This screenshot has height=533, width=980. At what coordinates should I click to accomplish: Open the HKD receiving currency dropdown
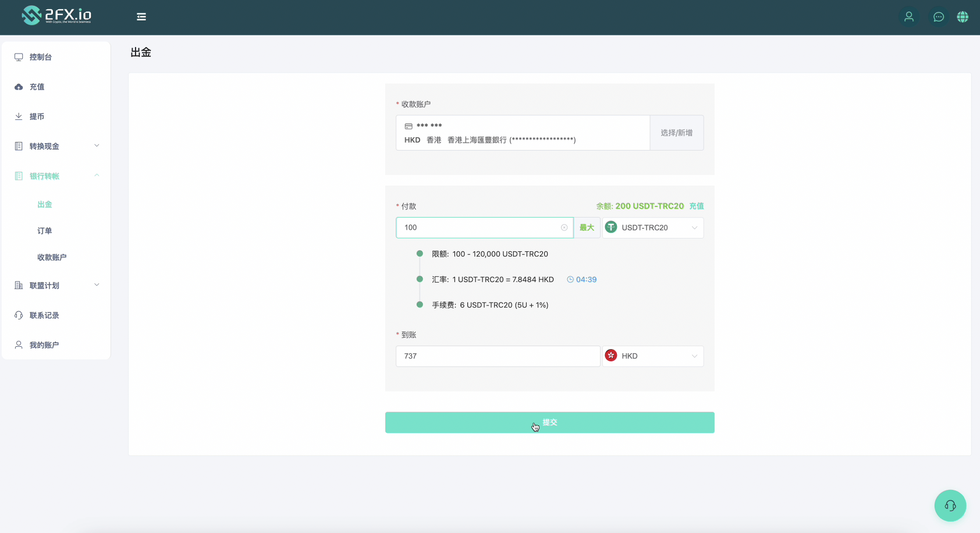(652, 356)
